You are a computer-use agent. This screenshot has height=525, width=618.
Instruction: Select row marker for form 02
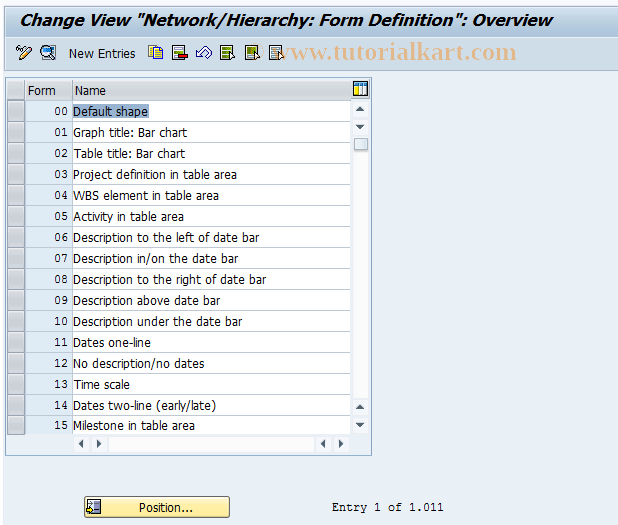click(x=16, y=153)
